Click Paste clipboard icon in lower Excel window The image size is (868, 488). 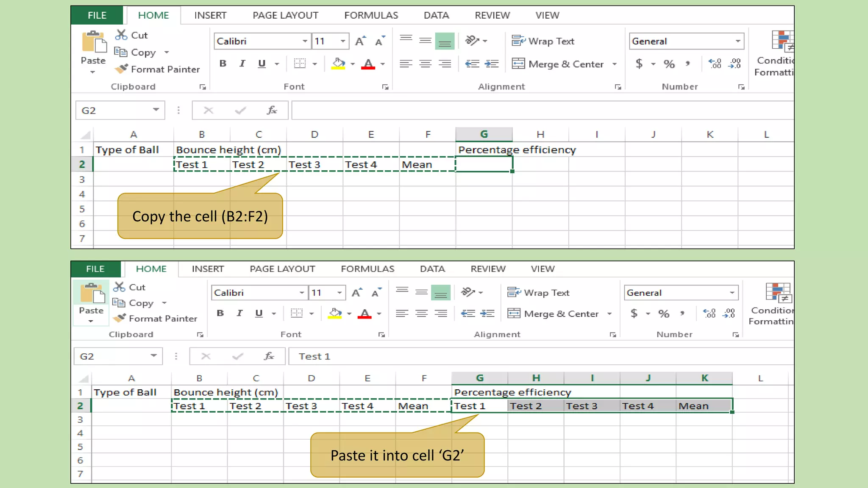[x=92, y=293]
